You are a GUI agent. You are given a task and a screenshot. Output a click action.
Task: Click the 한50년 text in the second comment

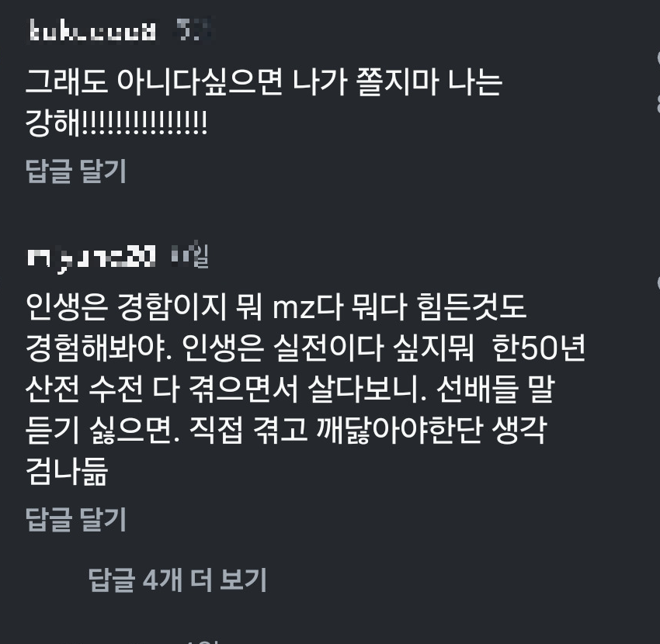pyautogui.click(x=539, y=348)
